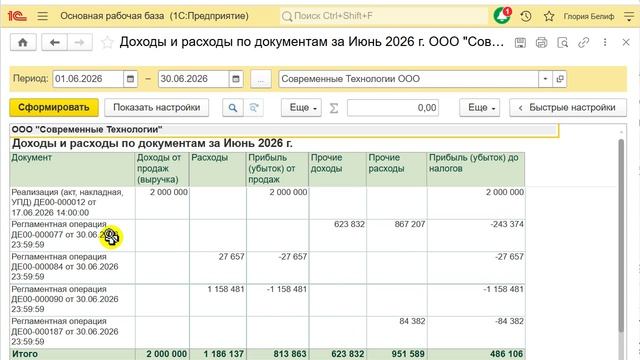Click Документ column header
The image size is (640, 360).
[73, 169]
